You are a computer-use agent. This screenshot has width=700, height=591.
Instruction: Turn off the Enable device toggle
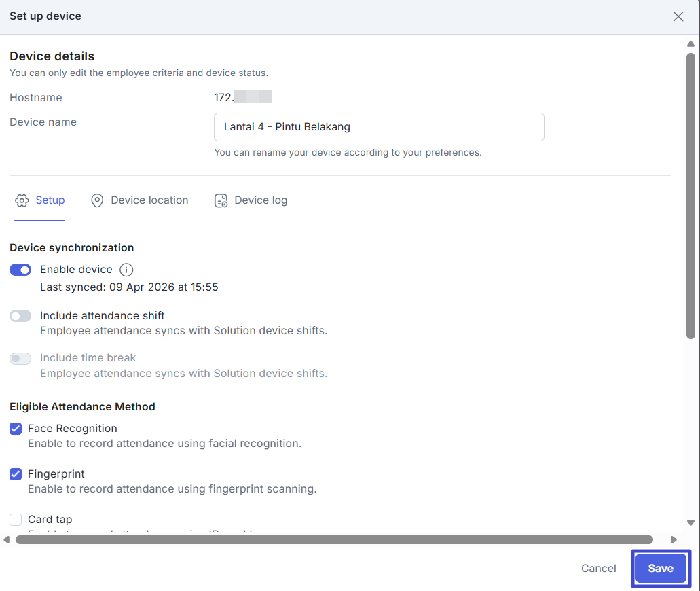coord(20,270)
